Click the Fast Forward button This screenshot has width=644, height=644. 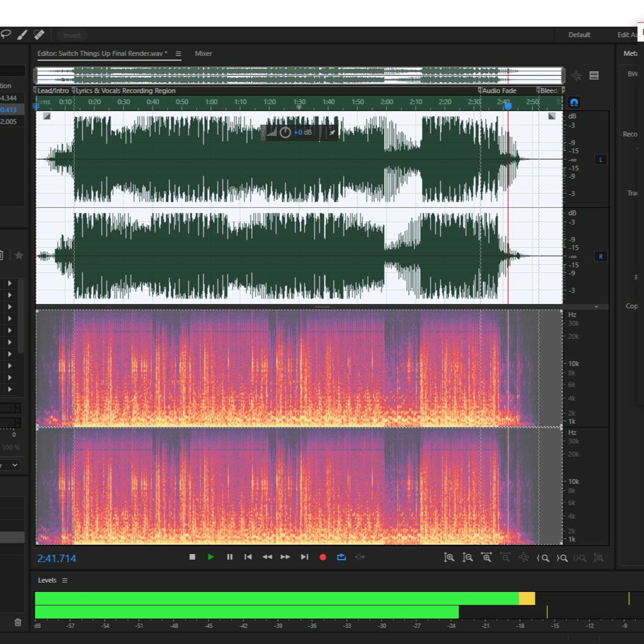point(285,557)
